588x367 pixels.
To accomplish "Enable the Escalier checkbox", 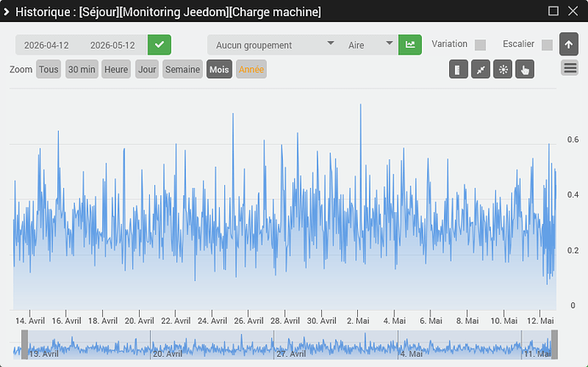I will pos(547,45).
